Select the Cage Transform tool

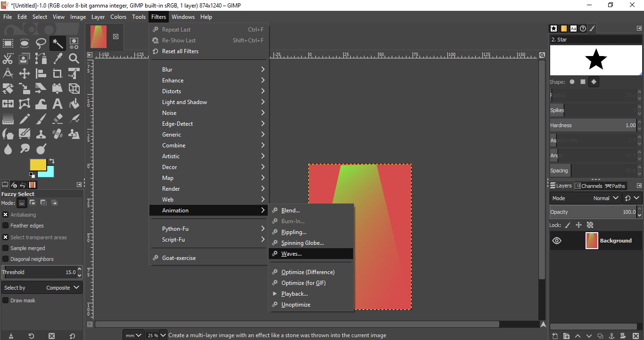pyautogui.click(x=25, y=104)
